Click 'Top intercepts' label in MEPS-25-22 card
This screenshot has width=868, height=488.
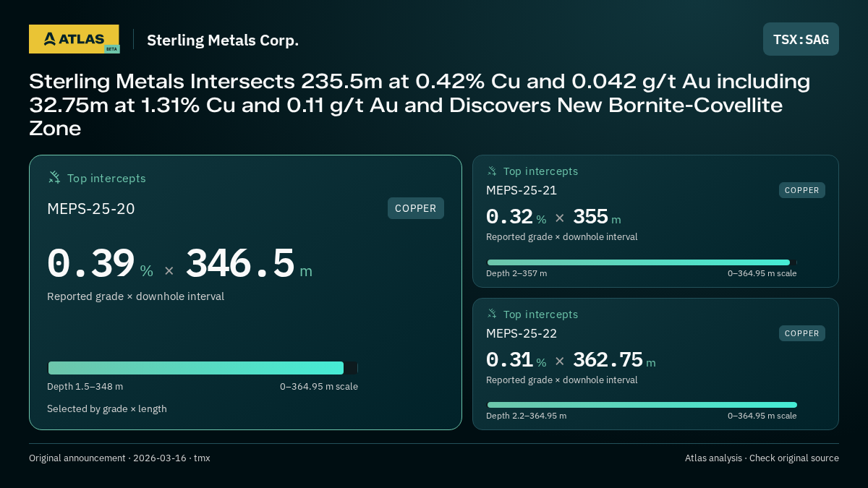point(540,314)
